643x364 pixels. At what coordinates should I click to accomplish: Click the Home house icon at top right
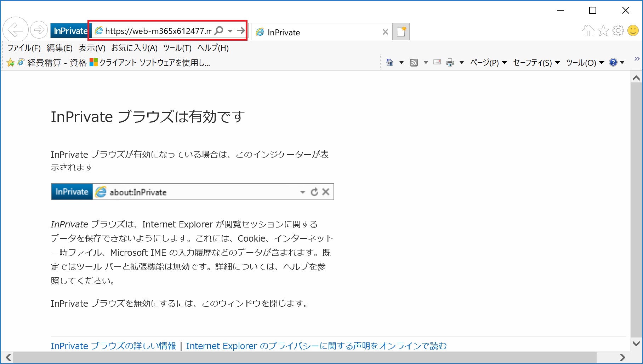tap(588, 31)
